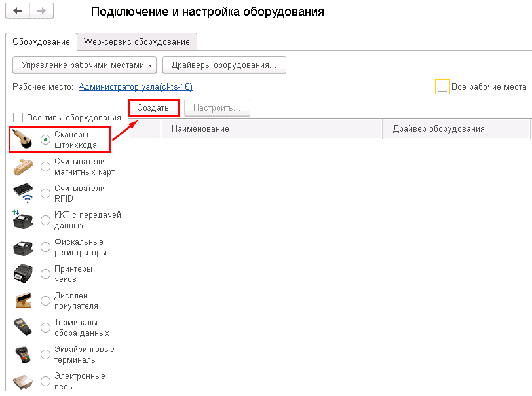This screenshot has width=532, height=396.
Task: Click the data collection terminal icon
Action: tap(22, 327)
